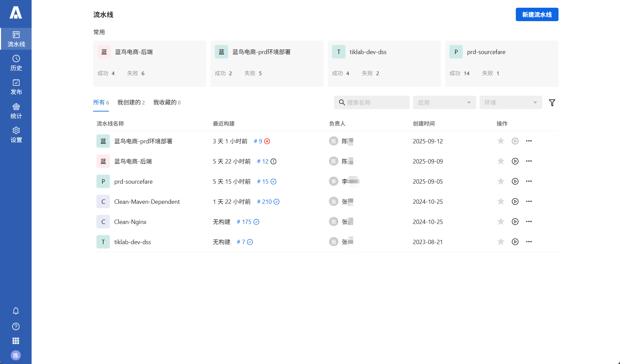Open the notification bell
This screenshot has width=620, height=364.
(16, 311)
